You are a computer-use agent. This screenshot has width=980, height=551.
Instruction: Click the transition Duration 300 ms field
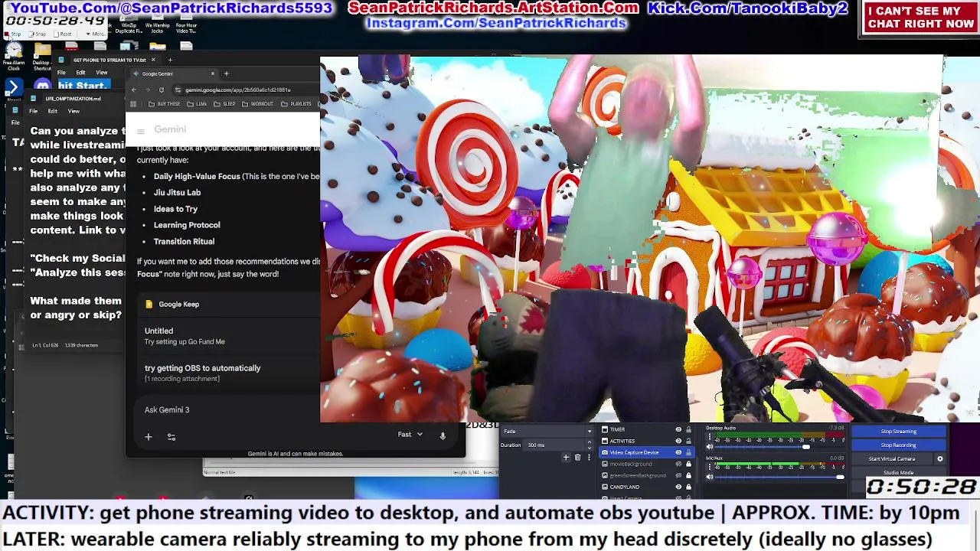tap(554, 445)
